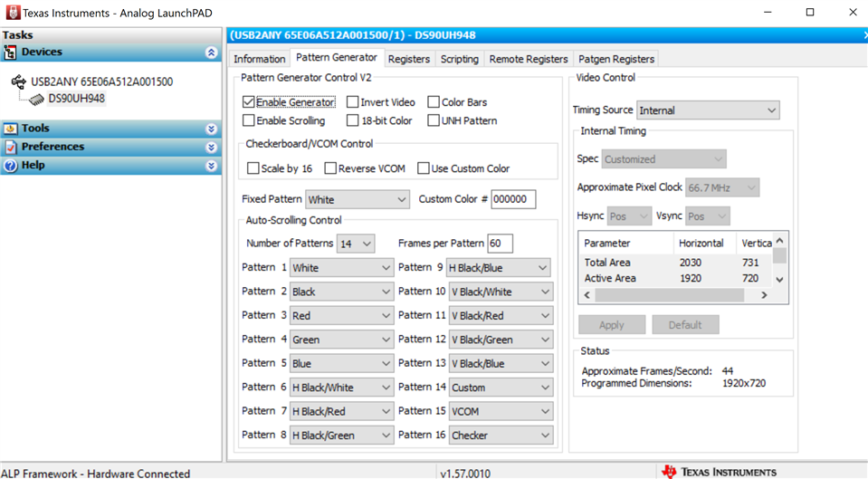Open the Pattern 13 V Black/Blue dropdown
868x479 pixels.
(501, 363)
